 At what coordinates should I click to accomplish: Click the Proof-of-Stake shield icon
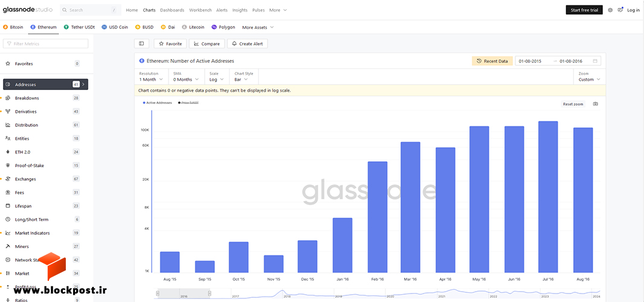pos(8,165)
